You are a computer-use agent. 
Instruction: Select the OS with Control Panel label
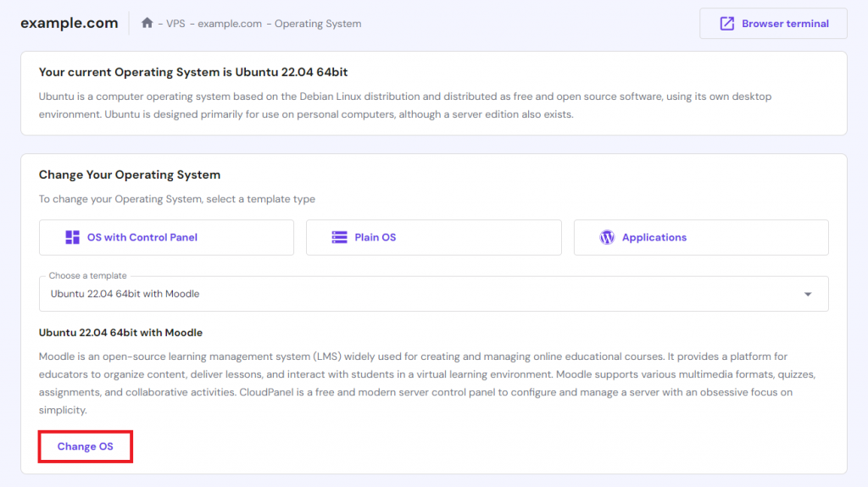pyautogui.click(x=142, y=237)
